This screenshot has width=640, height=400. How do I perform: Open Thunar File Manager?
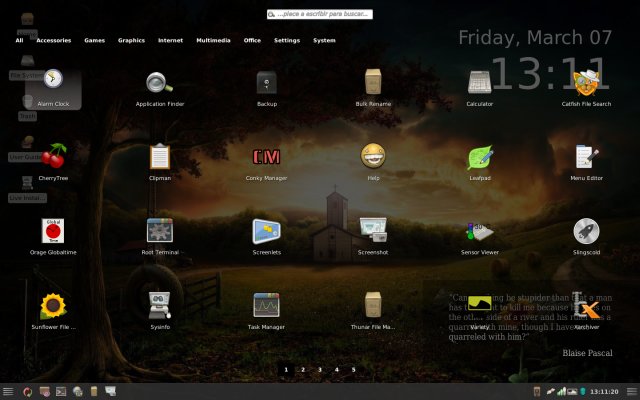click(373, 311)
